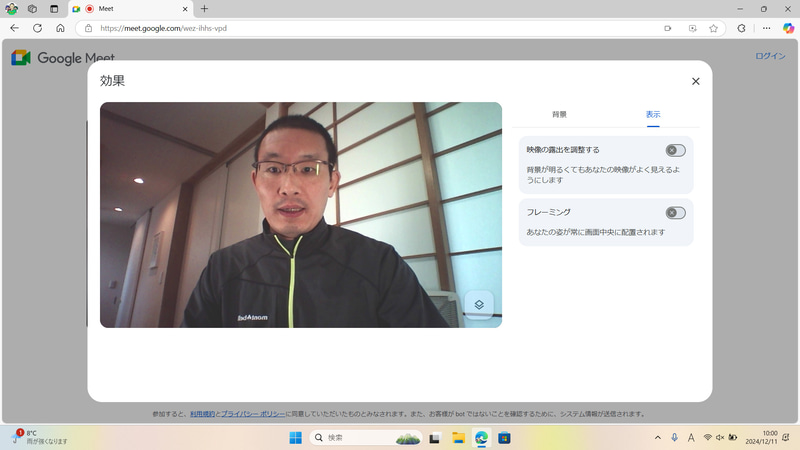Add this page to favorites
800x450 pixels.
(713, 28)
